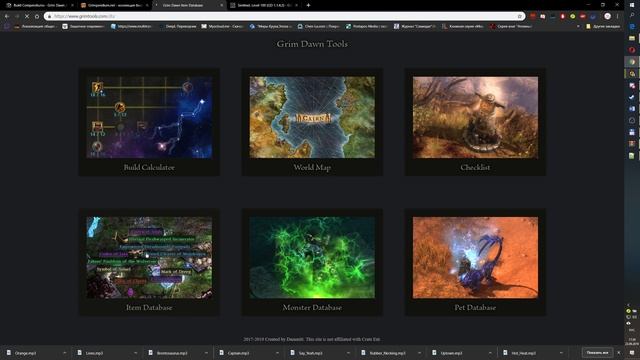Open Windows search magnifier in side taskbar
This screenshot has width=640, height=360.
click(x=632, y=15)
